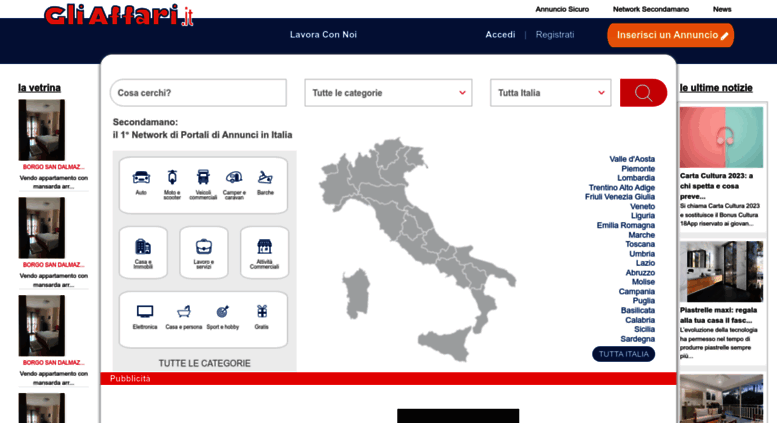The width and height of the screenshot is (777, 423).
Task: Select the Casa e Immobili category
Action: [x=143, y=253]
